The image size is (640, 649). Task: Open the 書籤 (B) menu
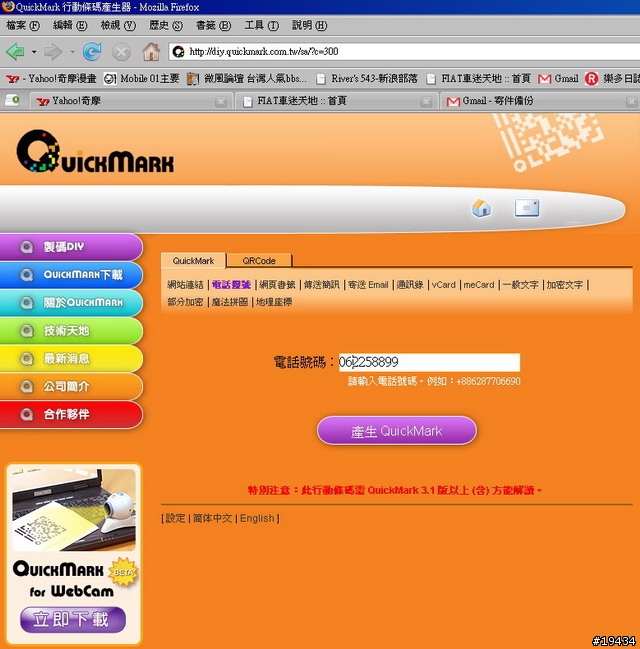point(213,26)
